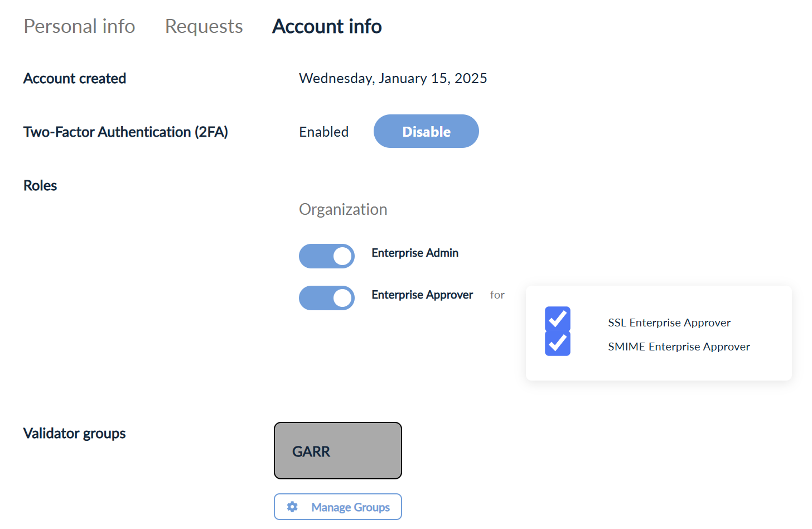
Task: Click the 'Enterprise Approver' label
Action: [422, 295]
